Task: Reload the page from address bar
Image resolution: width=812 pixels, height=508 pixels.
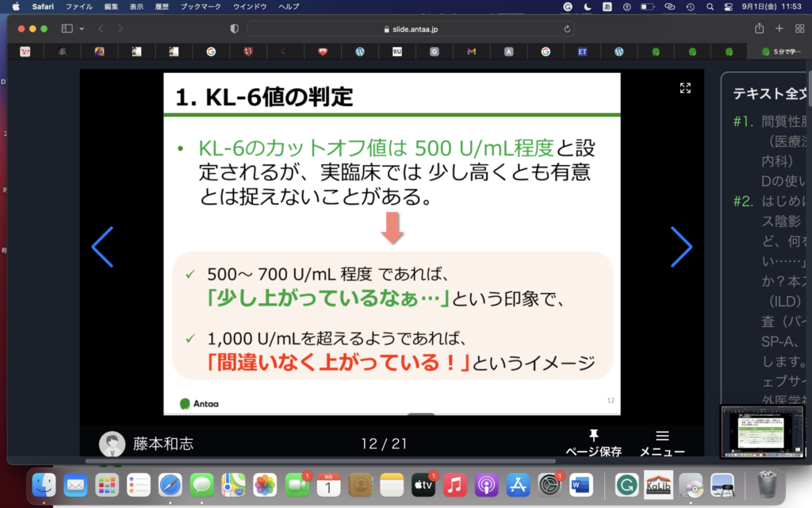Action: pyautogui.click(x=567, y=29)
